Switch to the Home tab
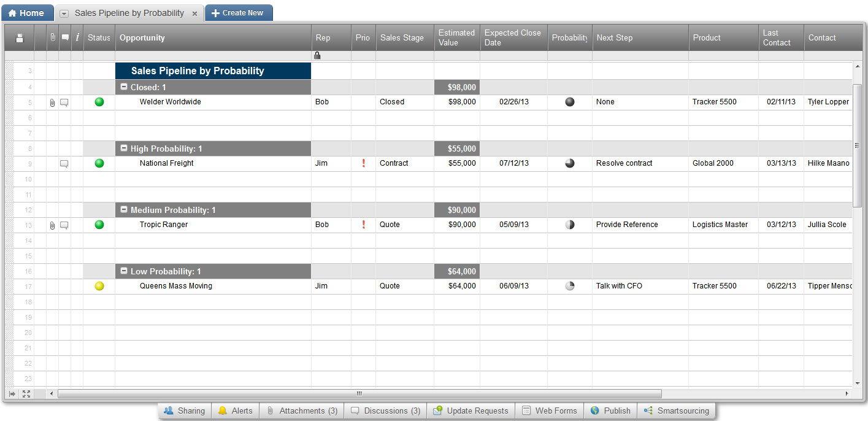 pyautogui.click(x=26, y=13)
